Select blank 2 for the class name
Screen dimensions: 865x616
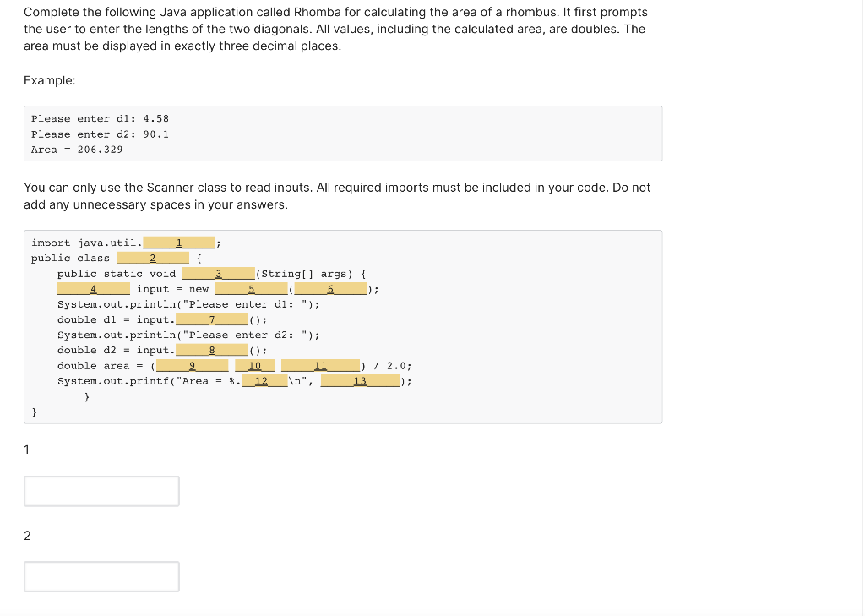153,258
